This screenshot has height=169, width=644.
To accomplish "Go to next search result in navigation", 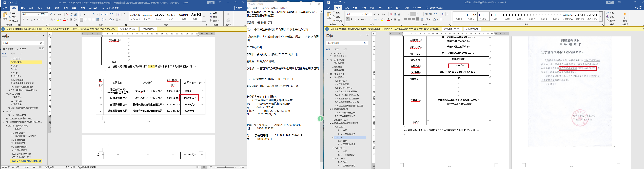I will click(x=43, y=49).
